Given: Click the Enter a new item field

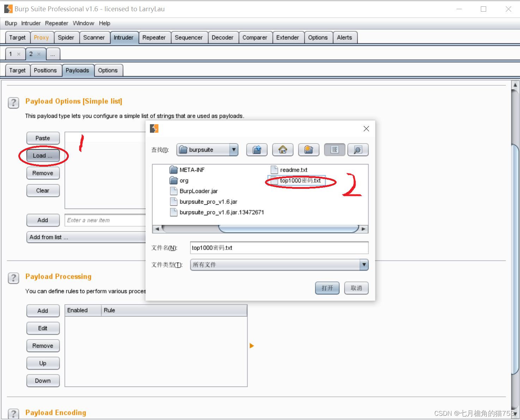Looking at the screenshot, I should tap(105, 220).
